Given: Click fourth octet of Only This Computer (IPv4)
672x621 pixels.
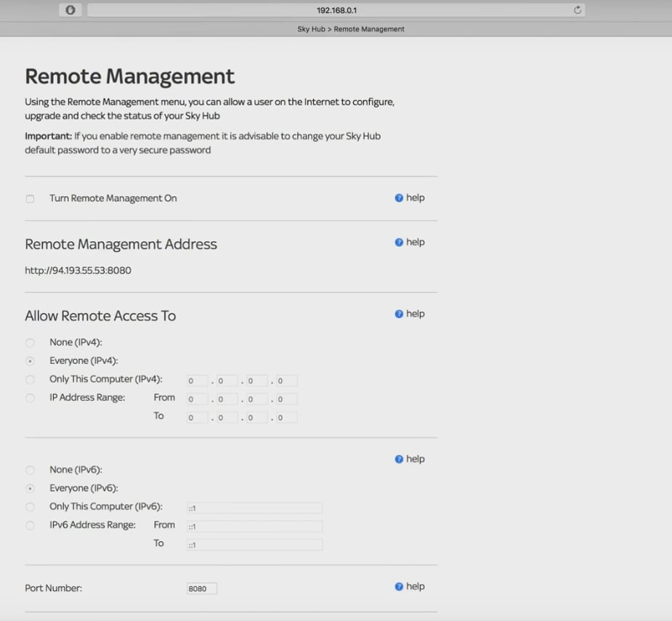Looking at the screenshot, I should (287, 381).
